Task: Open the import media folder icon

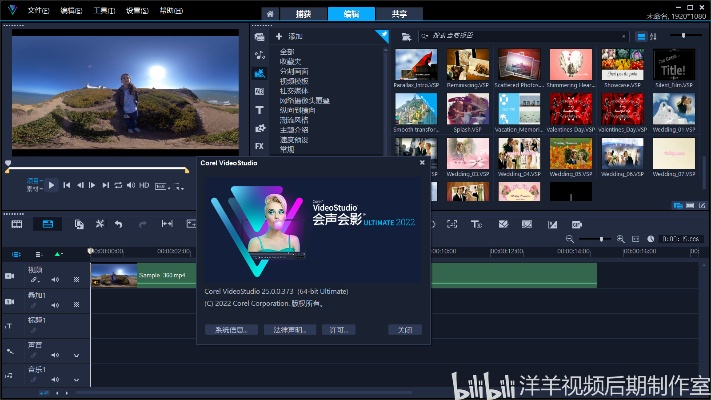Action: pyautogui.click(x=405, y=36)
